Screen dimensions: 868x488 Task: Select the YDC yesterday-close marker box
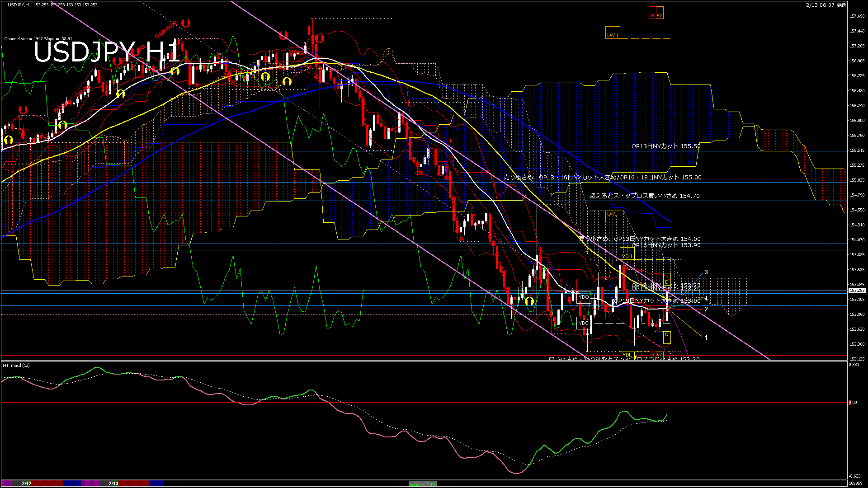(x=584, y=323)
